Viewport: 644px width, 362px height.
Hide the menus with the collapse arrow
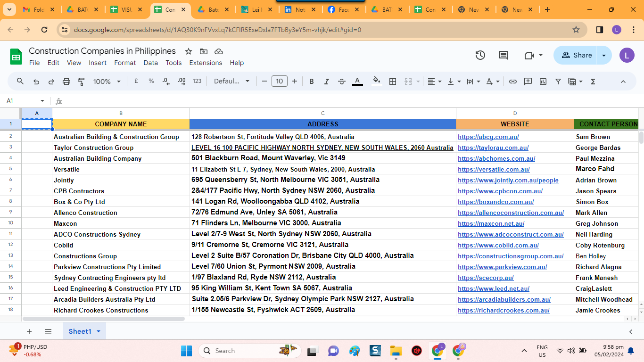click(x=623, y=82)
